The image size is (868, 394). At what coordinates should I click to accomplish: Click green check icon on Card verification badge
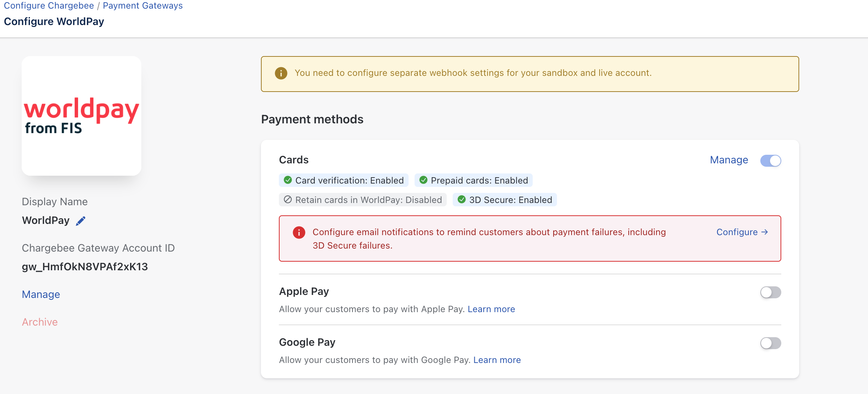tap(288, 180)
